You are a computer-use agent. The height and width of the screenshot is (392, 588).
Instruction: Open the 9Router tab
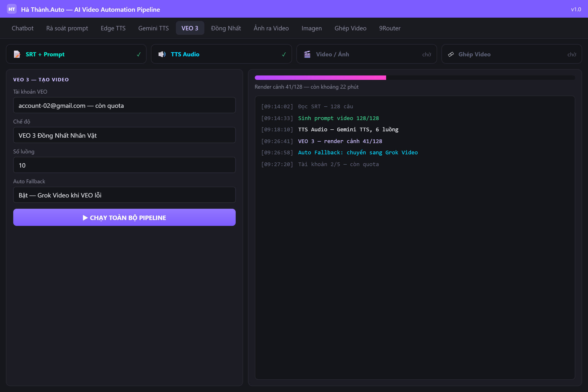390,28
